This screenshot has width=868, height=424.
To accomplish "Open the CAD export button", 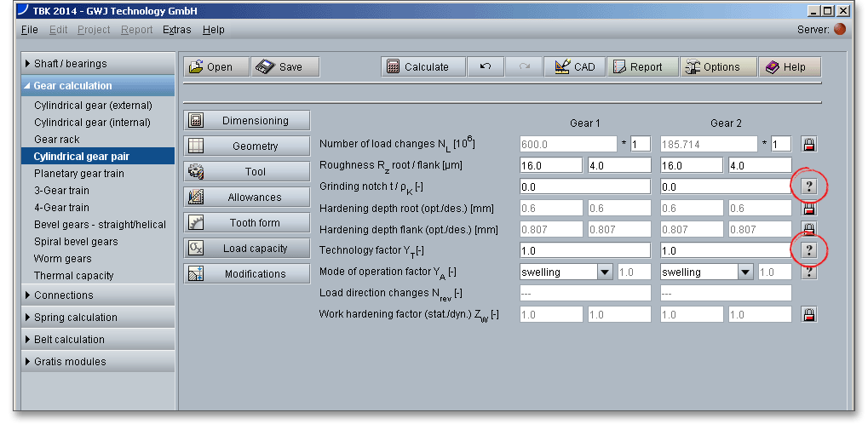I will pos(575,67).
